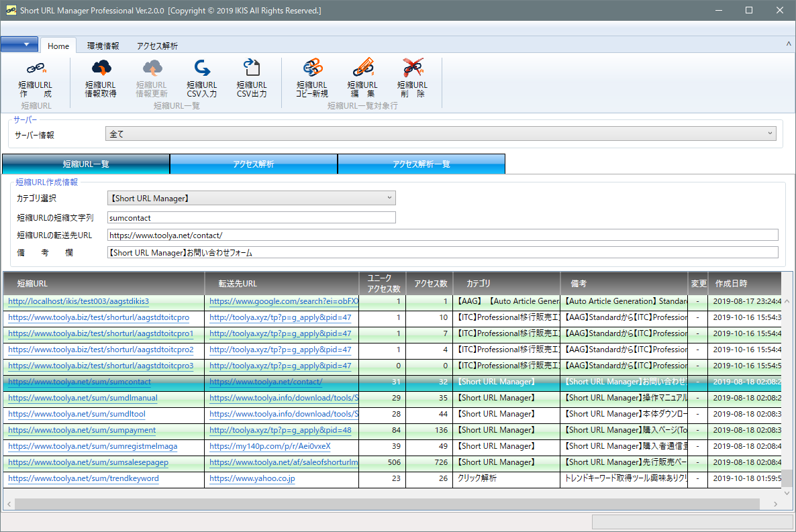This screenshot has width=796, height=532.
Task: Click the horizontal scrollbar thumb
Action: (x=387, y=504)
